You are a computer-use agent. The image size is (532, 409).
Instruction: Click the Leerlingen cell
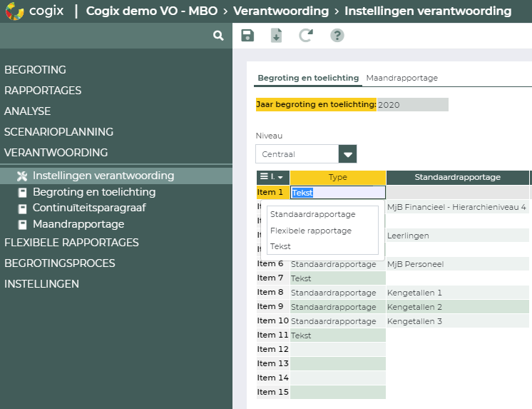click(x=457, y=236)
